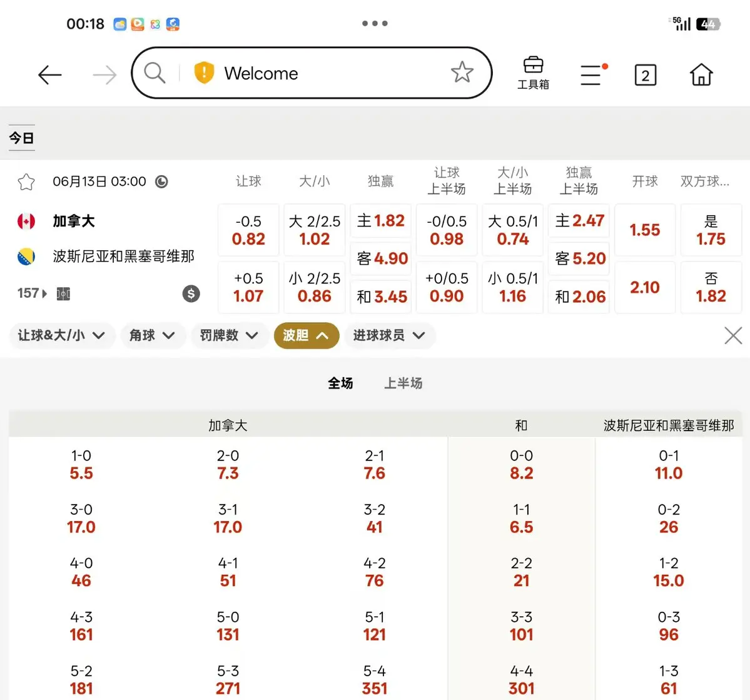Open the tabs counter showing 2
Screen dimensions: 750x700
pos(646,75)
